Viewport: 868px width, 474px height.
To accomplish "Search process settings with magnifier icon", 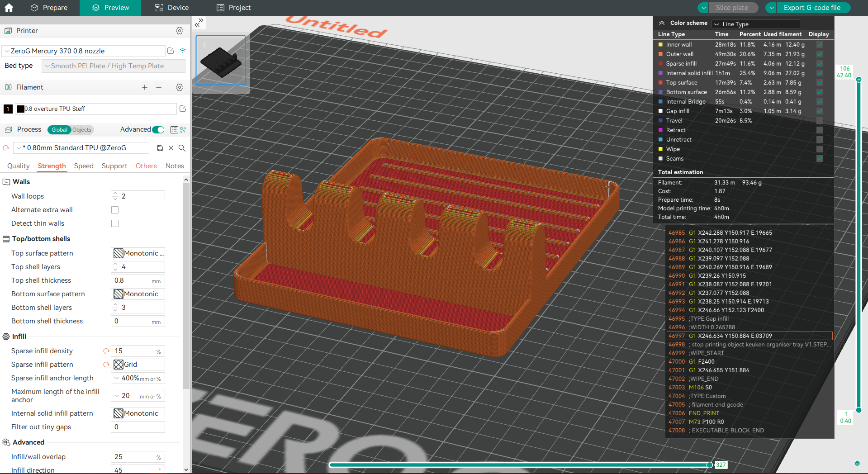I will tap(182, 148).
